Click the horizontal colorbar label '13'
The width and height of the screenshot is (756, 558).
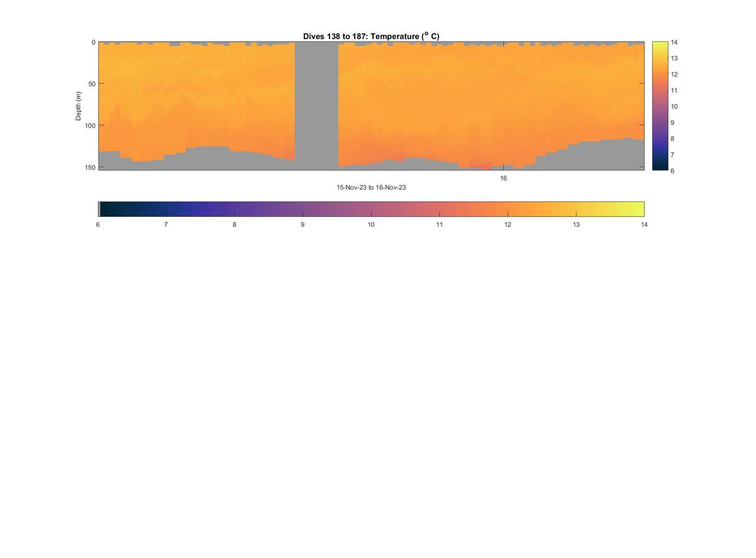tap(576, 224)
